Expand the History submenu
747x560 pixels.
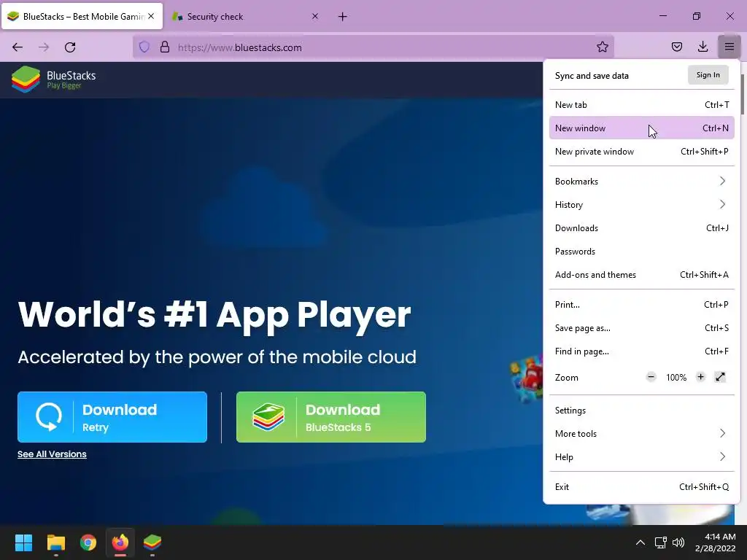pos(642,205)
